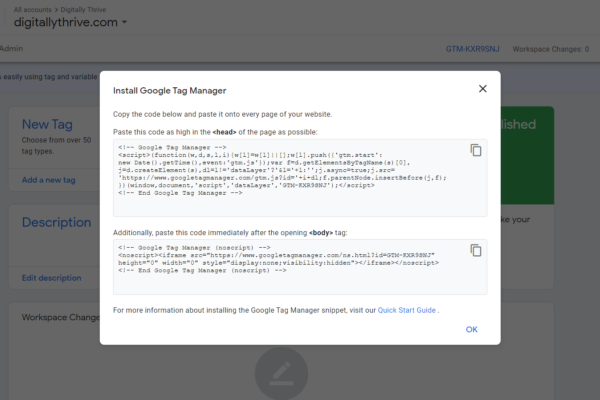Screen dimensions: 600x400
Task: Copy the head code snippet
Action: pos(476,150)
